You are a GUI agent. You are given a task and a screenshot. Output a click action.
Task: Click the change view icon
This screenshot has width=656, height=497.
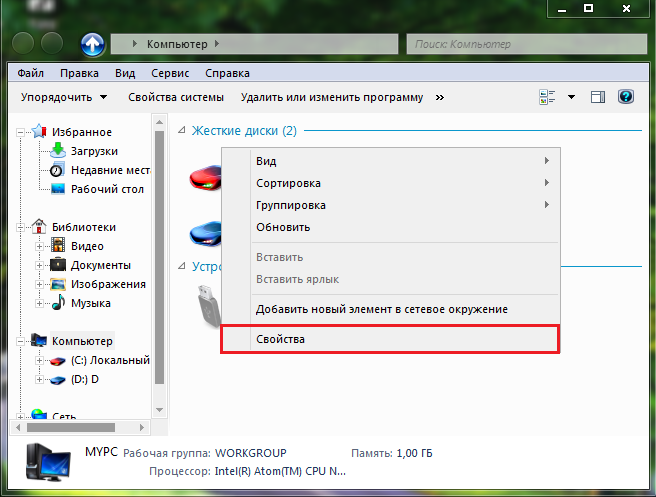(x=547, y=97)
